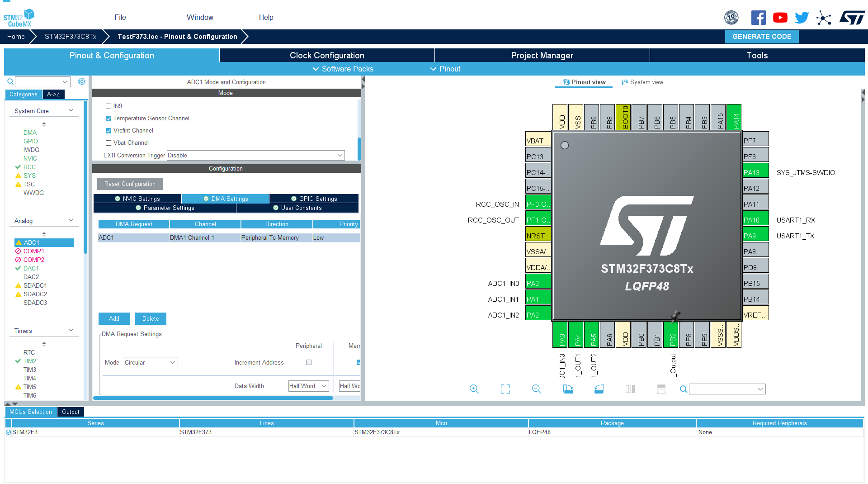
Task: Collapse the Analog category in sidebar
Action: (x=71, y=220)
